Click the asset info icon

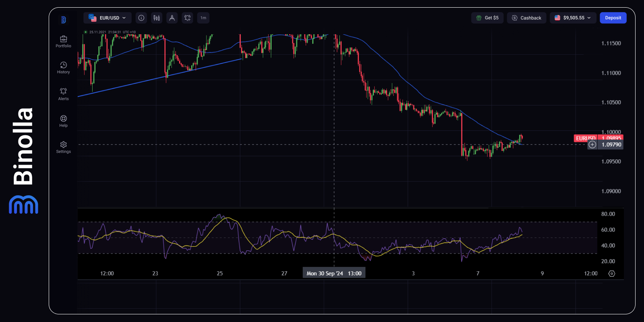point(141,18)
